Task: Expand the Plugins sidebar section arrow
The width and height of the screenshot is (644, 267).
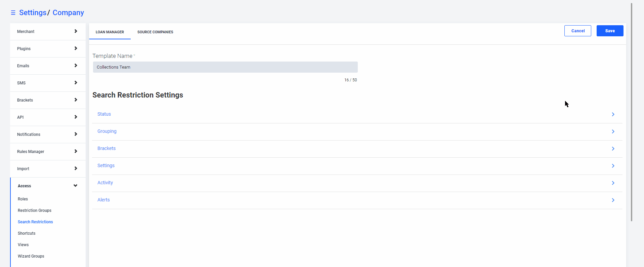Action: 76,48
